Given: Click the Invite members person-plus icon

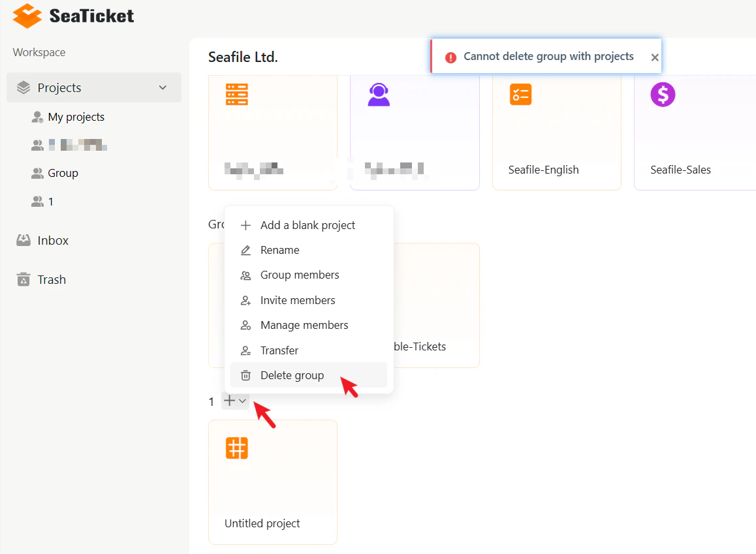Looking at the screenshot, I should pyautogui.click(x=245, y=301).
